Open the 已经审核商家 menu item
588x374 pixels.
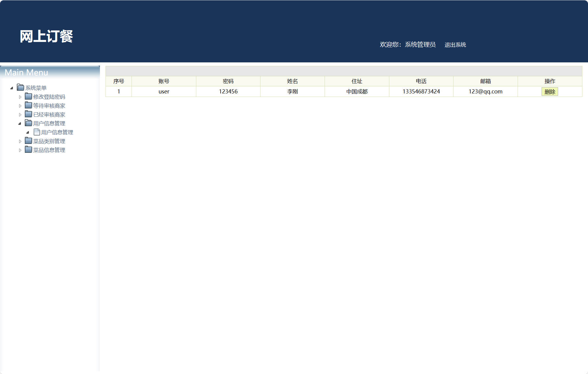pos(49,115)
